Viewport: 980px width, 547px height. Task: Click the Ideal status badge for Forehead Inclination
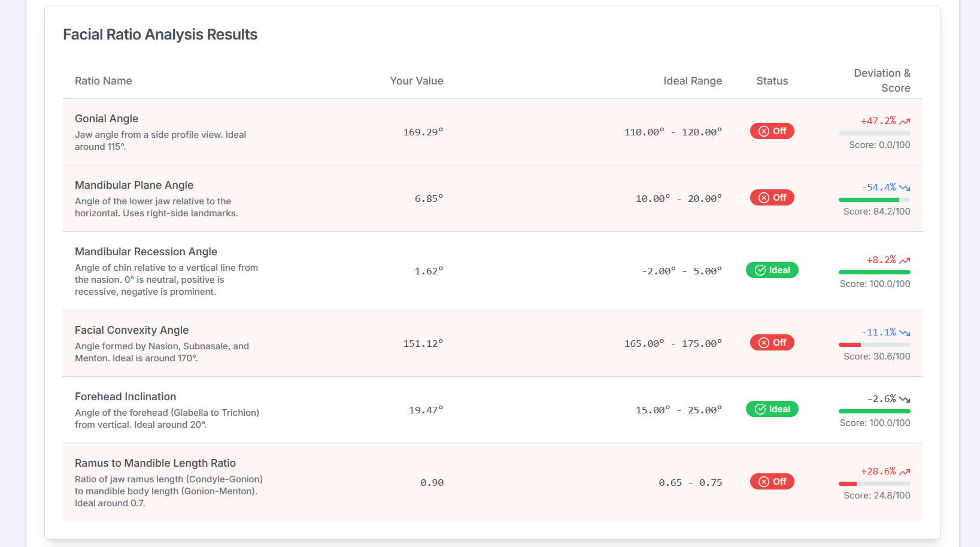772,409
